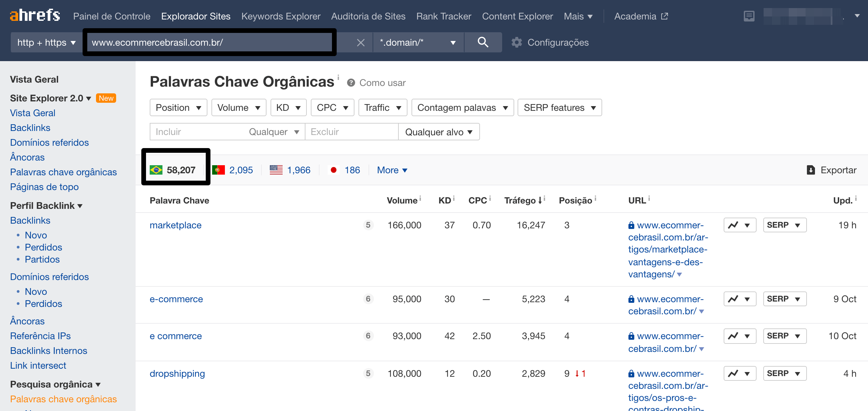Viewport: 868px width, 411px height.
Task: Expand the Mais menu
Action: click(x=578, y=16)
